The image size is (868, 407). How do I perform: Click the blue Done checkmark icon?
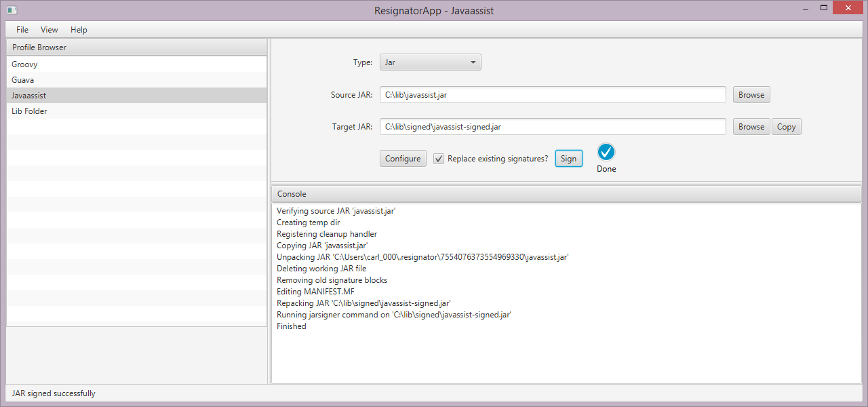[x=606, y=153]
